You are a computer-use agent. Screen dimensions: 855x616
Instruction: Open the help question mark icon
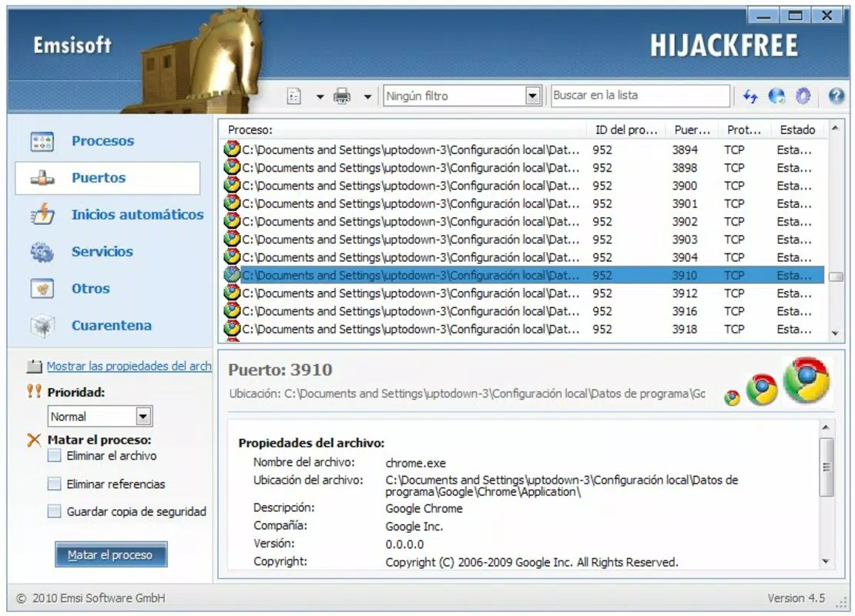point(836,96)
